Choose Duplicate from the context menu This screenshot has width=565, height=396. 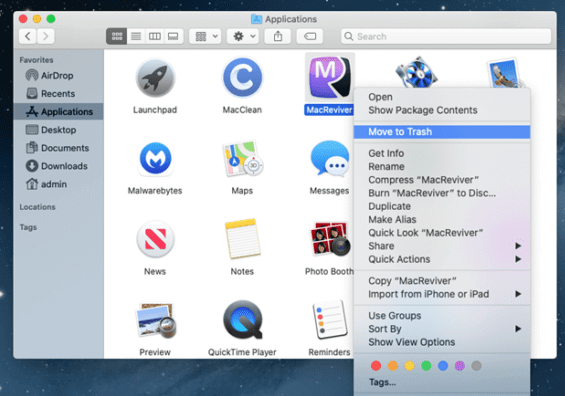(x=442, y=206)
